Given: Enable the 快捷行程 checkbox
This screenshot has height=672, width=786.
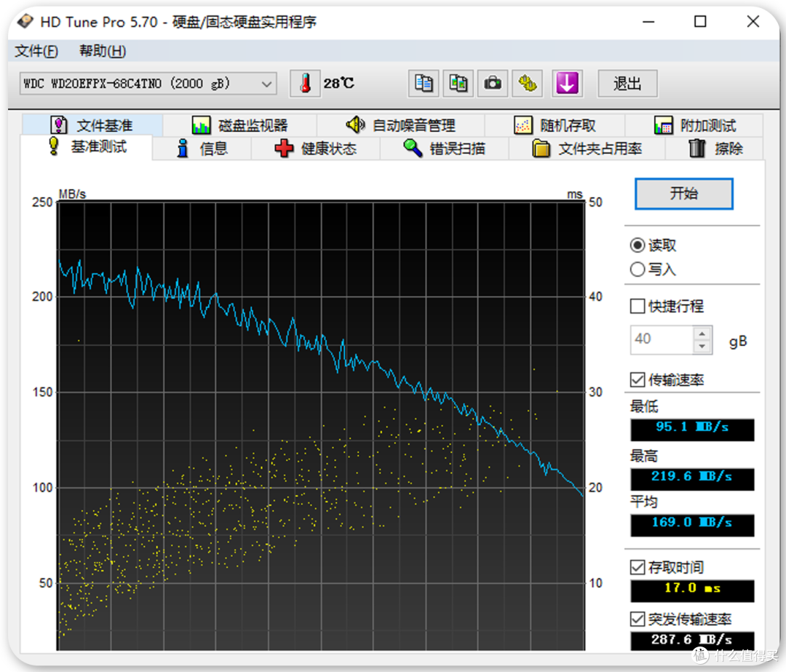Looking at the screenshot, I should coord(637,306).
